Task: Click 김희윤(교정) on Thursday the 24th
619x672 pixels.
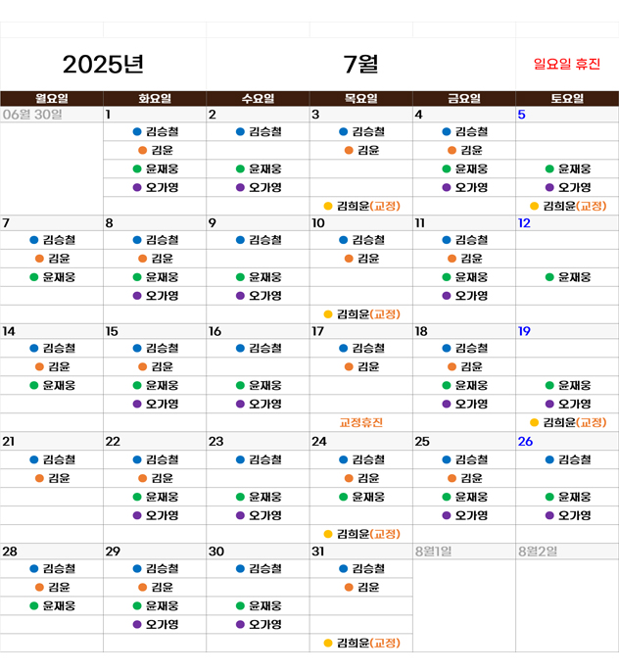Action: tap(362, 534)
